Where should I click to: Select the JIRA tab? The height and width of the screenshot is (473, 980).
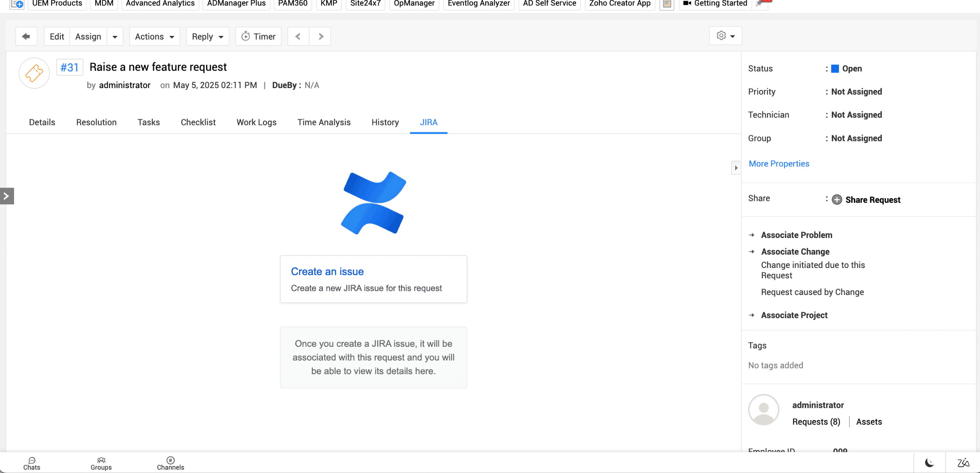pyautogui.click(x=429, y=122)
